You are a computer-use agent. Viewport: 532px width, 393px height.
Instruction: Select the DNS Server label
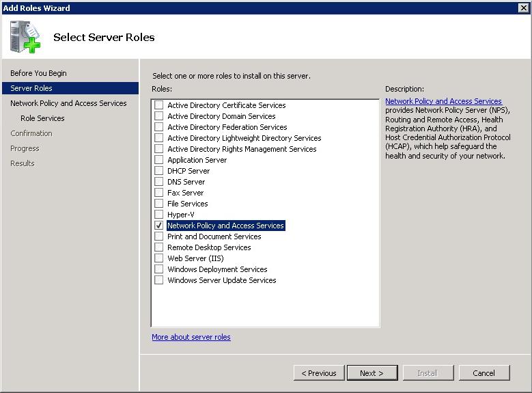[186, 181]
